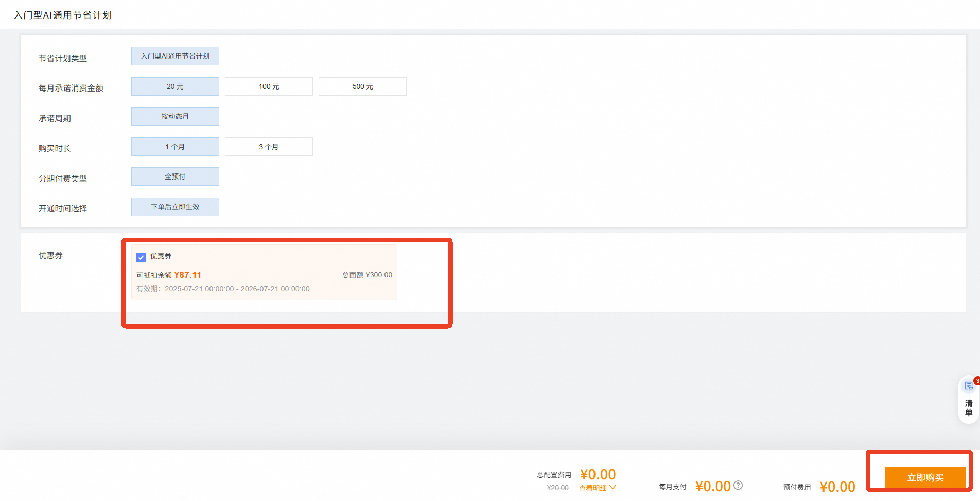This screenshot has height=501, width=980.
Task: Click the 入门型AI通用节省计划 page title
Action: [63, 15]
